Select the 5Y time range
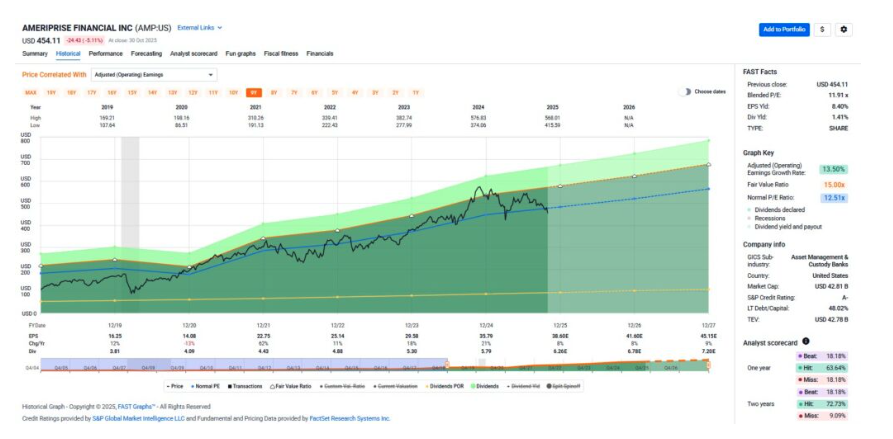 [335, 92]
